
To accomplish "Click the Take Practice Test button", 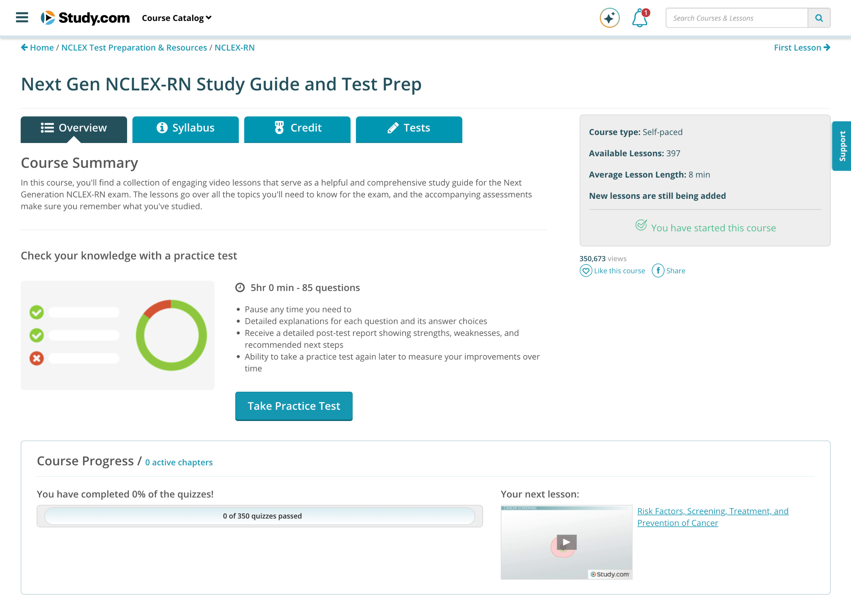I will coord(294,406).
